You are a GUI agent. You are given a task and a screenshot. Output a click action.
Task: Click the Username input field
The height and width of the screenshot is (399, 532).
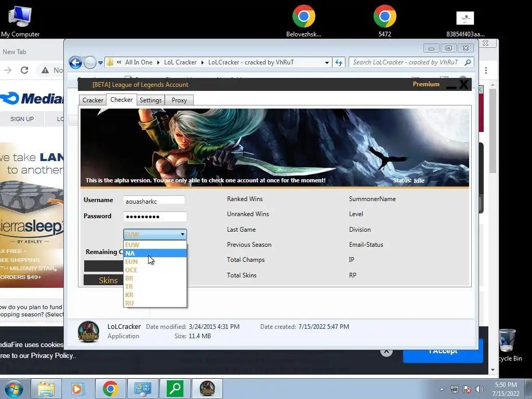click(x=154, y=201)
